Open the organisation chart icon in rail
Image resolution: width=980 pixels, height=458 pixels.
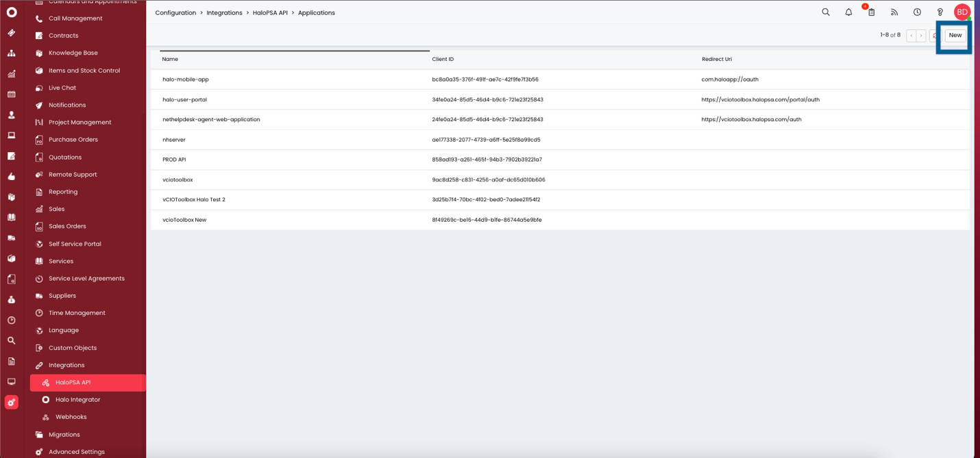point(12,53)
